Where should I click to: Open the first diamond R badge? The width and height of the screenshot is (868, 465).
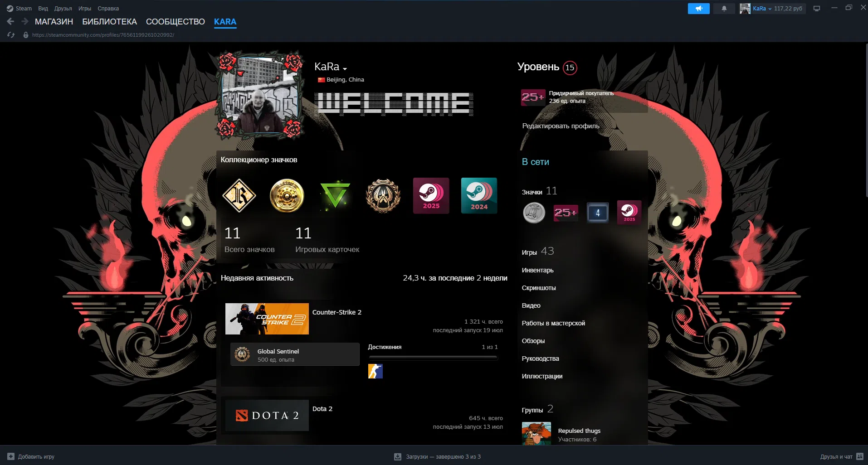tap(239, 195)
